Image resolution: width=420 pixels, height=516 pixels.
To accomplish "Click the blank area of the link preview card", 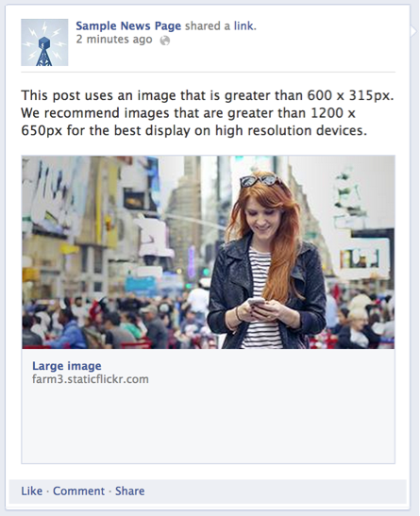I will click(209, 424).
